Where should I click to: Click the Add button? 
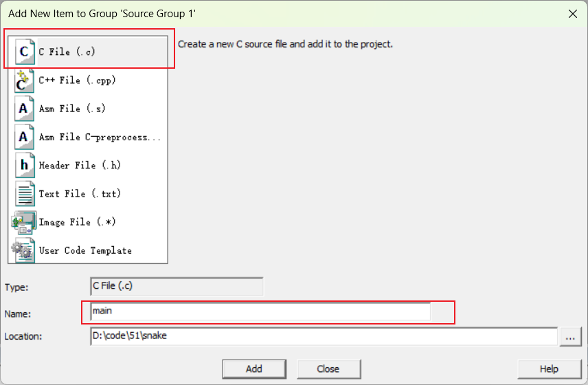pyautogui.click(x=254, y=369)
